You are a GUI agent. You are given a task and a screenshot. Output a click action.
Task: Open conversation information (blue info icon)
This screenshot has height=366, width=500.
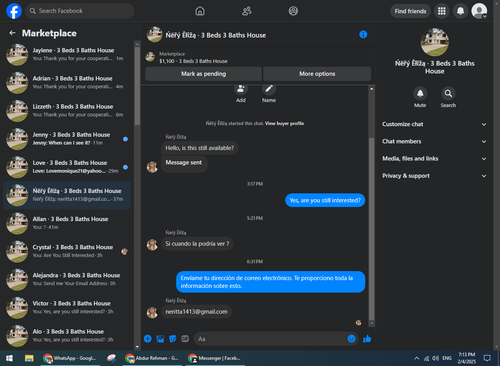[x=363, y=35]
